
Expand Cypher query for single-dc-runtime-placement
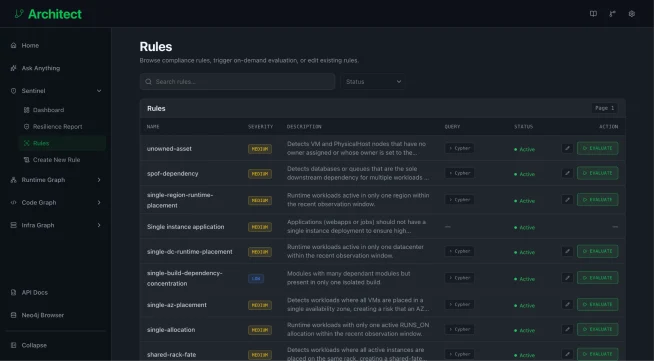point(459,251)
